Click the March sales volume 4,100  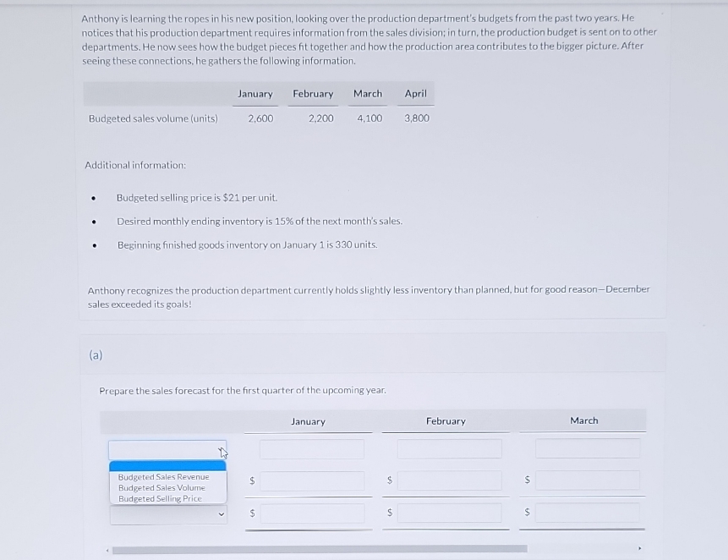coord(369,118)
